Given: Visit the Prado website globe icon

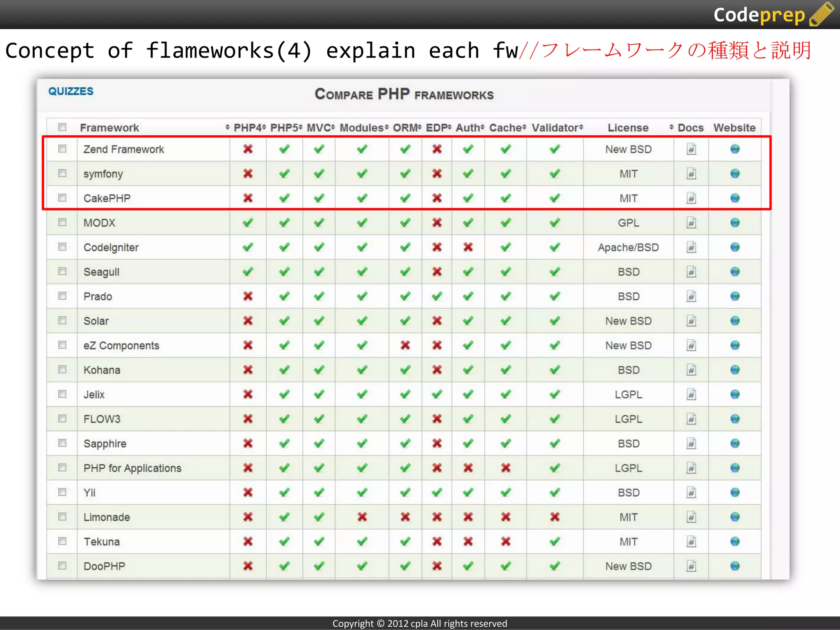Looking at the screenshot, I should [735, 296].
